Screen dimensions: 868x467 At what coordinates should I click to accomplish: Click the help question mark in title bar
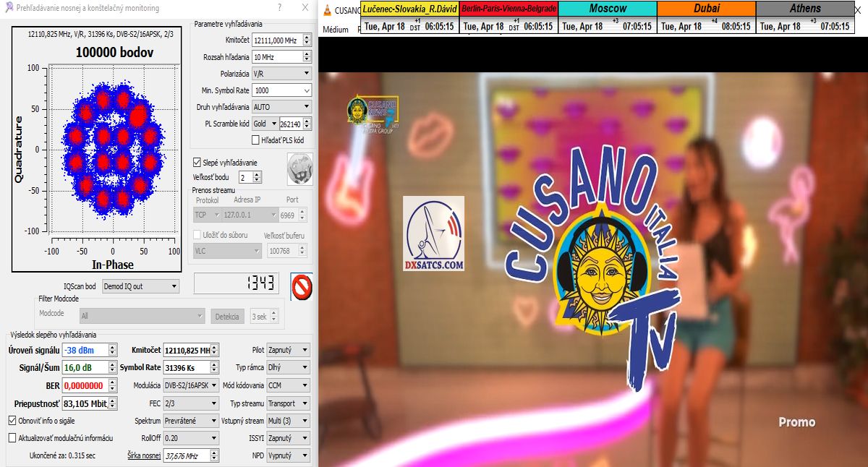280,7
